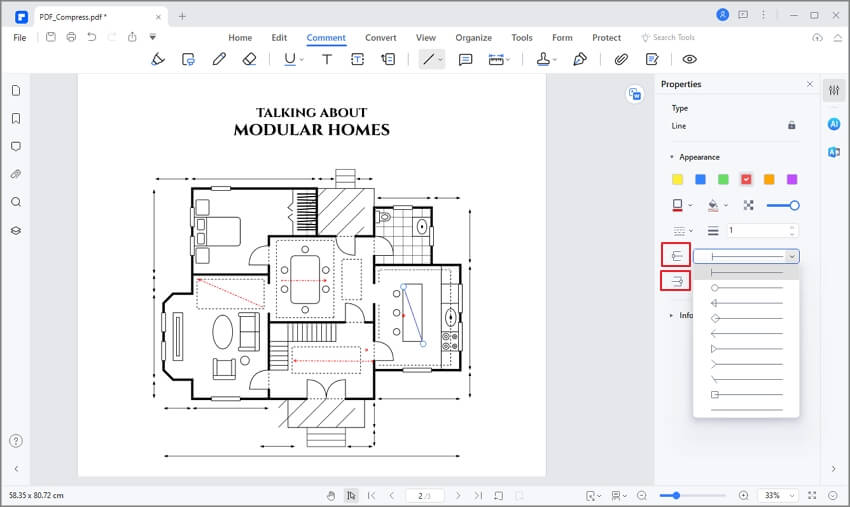The image size is (850, 507).
Task: Adjust the zoom slider in status bar
Action: 692,495
